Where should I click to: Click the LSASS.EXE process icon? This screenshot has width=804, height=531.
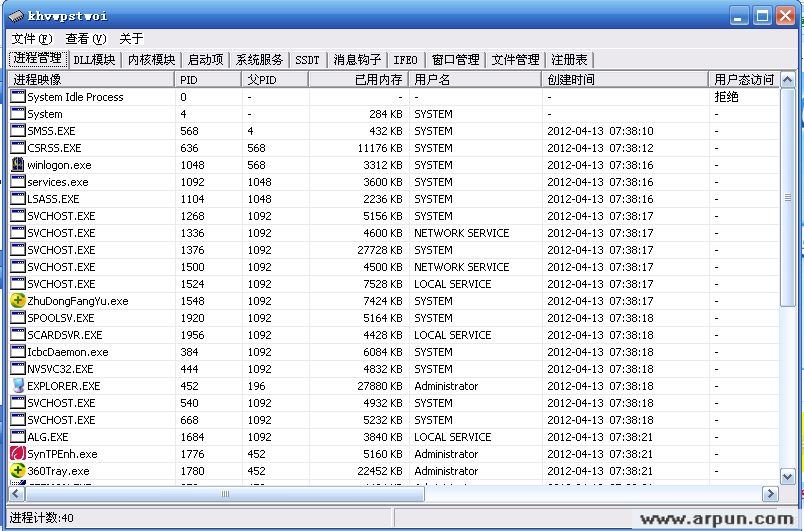pyautogui.click(x=18, y=198)
